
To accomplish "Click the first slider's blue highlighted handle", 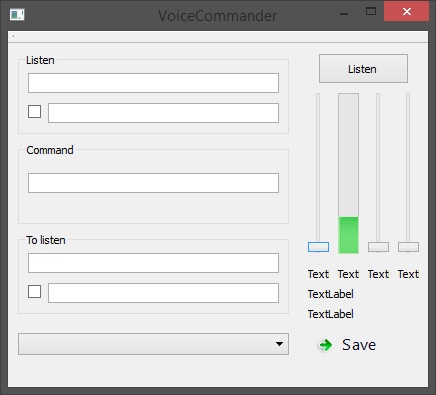I will pyautogui.click(x=318, y=247).
